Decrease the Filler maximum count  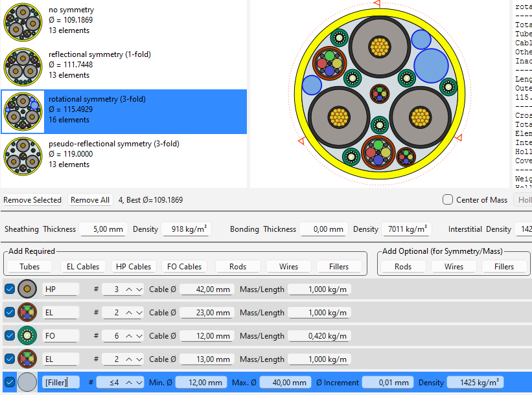coord(139,383)
